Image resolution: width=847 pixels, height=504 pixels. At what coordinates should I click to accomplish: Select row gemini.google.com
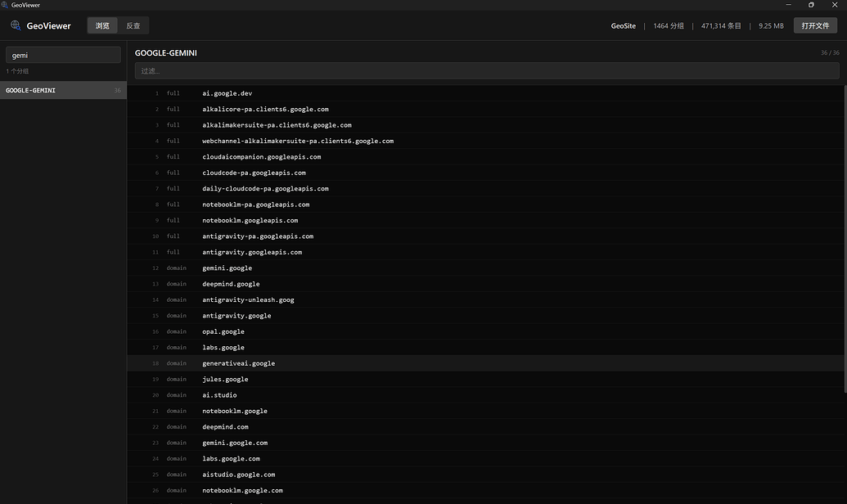(x=485, y=443)
